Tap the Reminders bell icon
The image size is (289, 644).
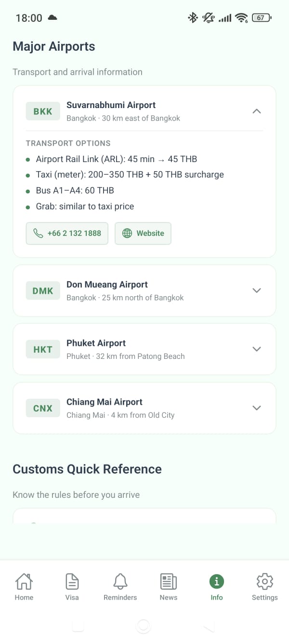(x=120, y=581)
